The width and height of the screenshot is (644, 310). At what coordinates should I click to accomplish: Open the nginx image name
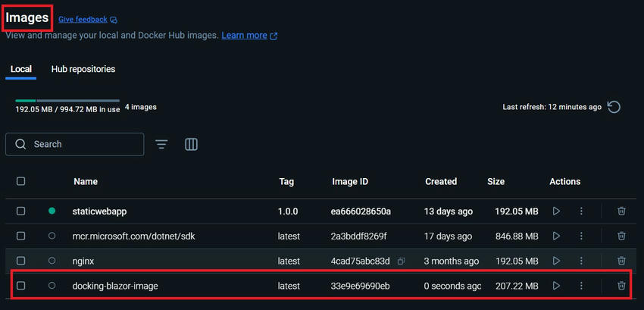83,261
